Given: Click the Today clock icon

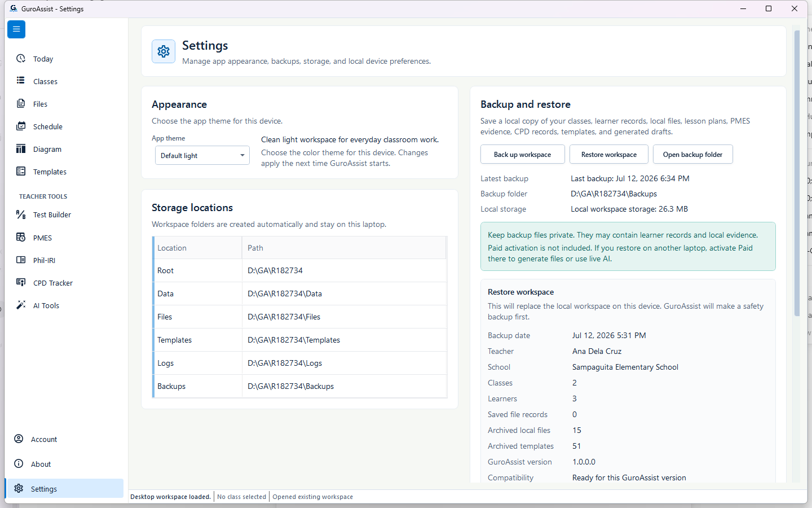Looking at the screenshot, I should pos(21,59).
